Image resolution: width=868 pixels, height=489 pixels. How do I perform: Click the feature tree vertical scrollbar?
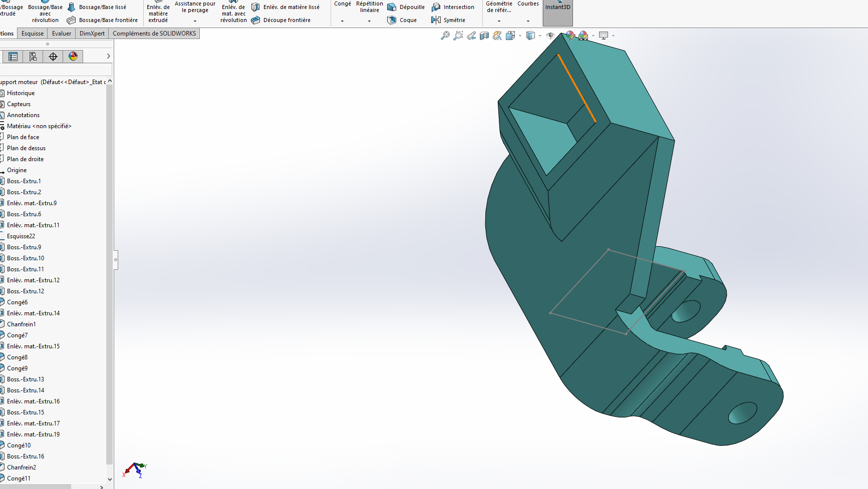pyautogui.click(x=110, y=274)
